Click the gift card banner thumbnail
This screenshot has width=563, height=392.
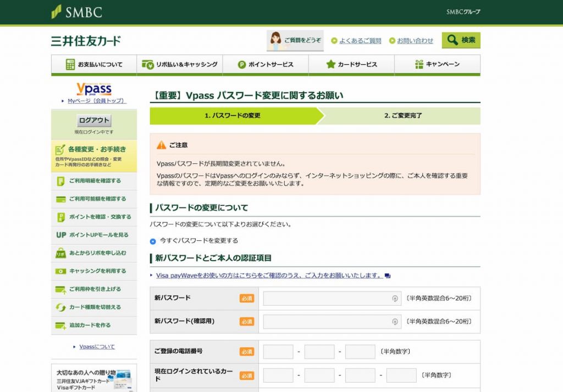pyautogui.click(x=123, y=379)
